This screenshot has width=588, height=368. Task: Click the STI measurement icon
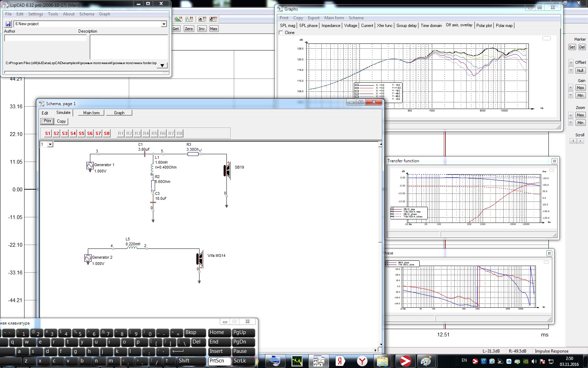click(x=202, y=19)
